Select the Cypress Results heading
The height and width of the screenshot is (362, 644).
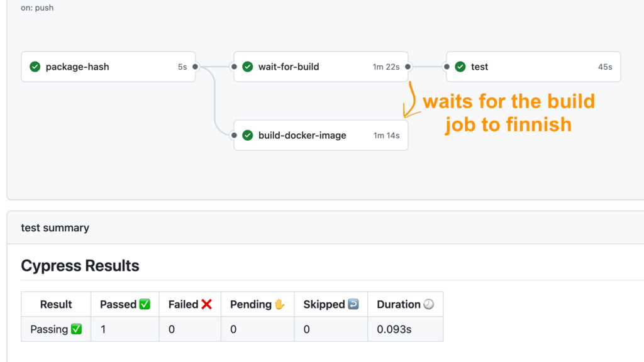coord(80,266)
